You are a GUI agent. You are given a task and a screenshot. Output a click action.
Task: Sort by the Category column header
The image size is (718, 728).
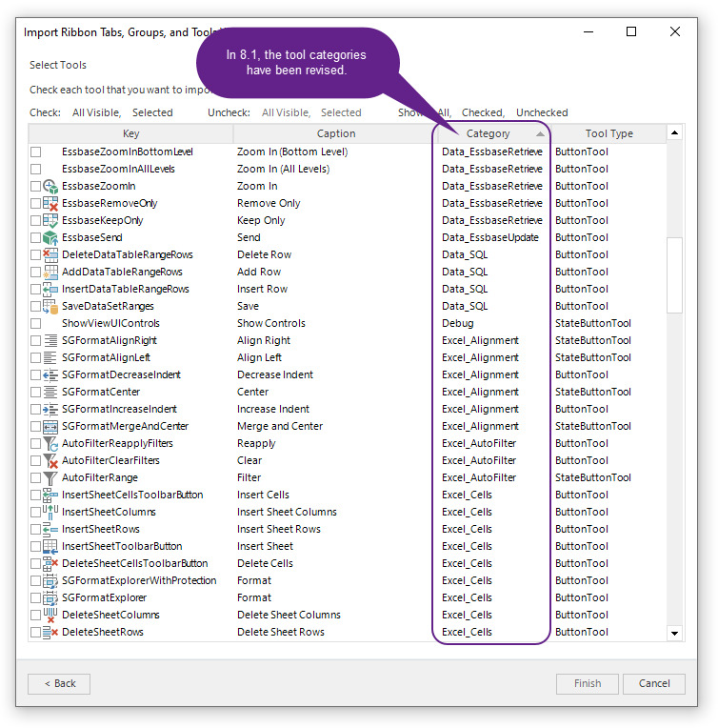point(493,133)
